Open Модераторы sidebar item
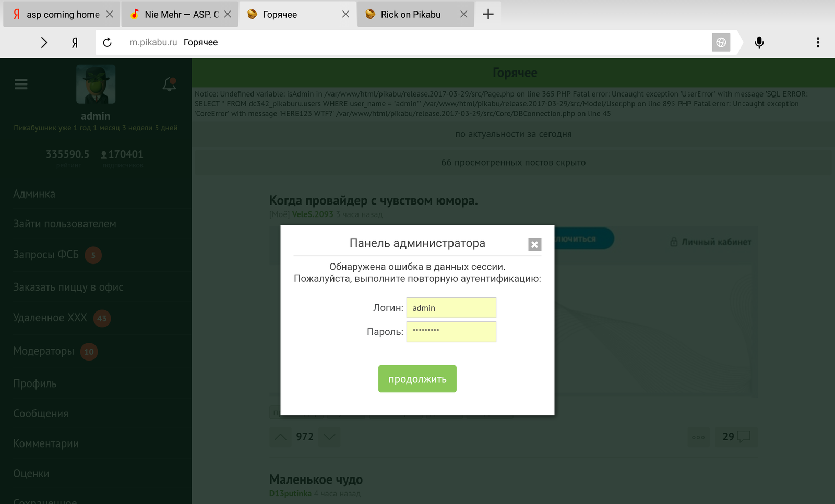Screen dimensions: 835x504 [x=44, y=351]
